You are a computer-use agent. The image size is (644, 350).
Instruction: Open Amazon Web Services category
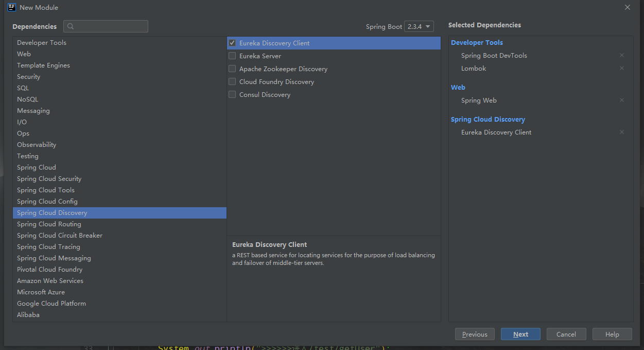pos(119,281)
